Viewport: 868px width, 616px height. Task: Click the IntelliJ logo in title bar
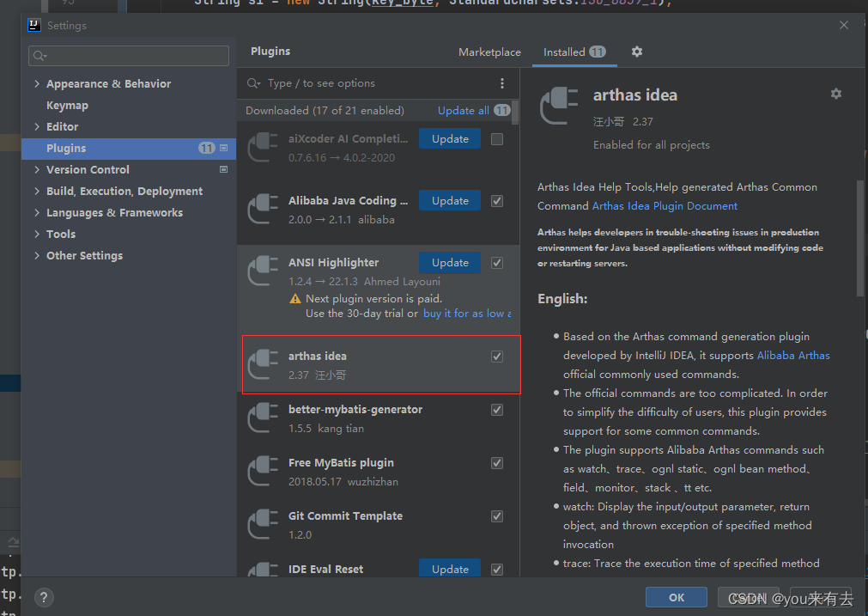click(34, 25)
